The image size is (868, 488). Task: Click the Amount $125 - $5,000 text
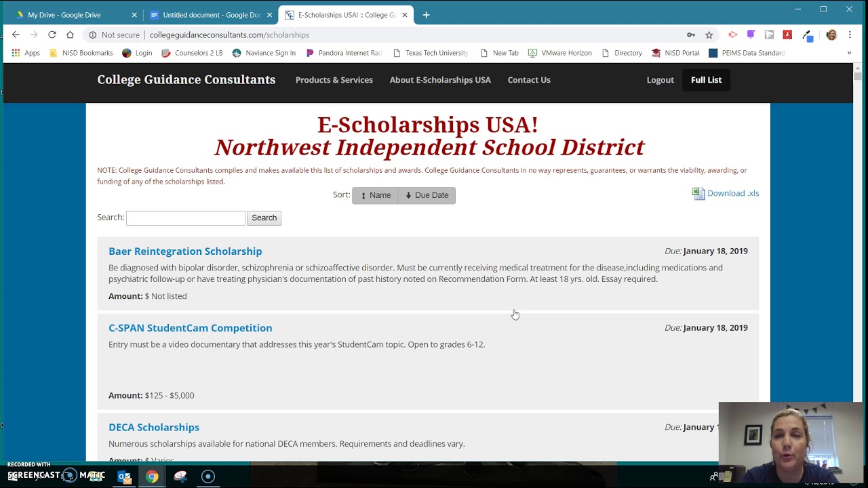(151, 395)
